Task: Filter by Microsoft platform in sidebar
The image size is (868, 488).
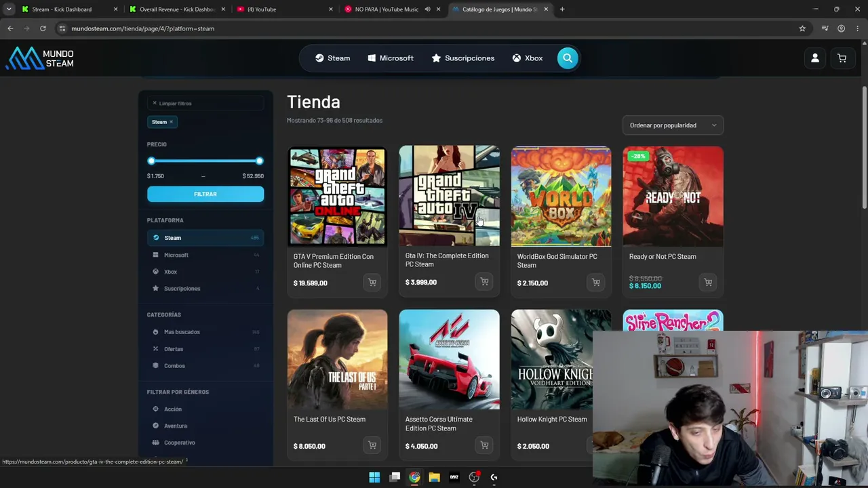Action: 205,255
